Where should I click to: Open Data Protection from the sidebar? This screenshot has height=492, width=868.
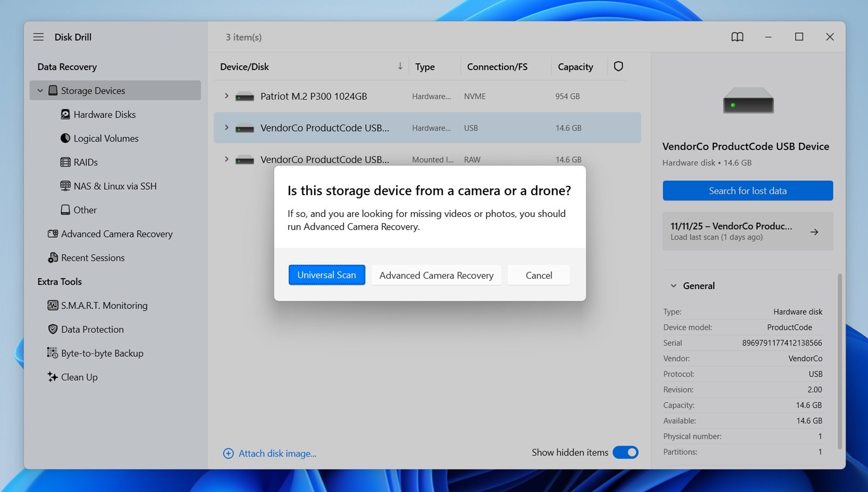(x=92, y=329)
